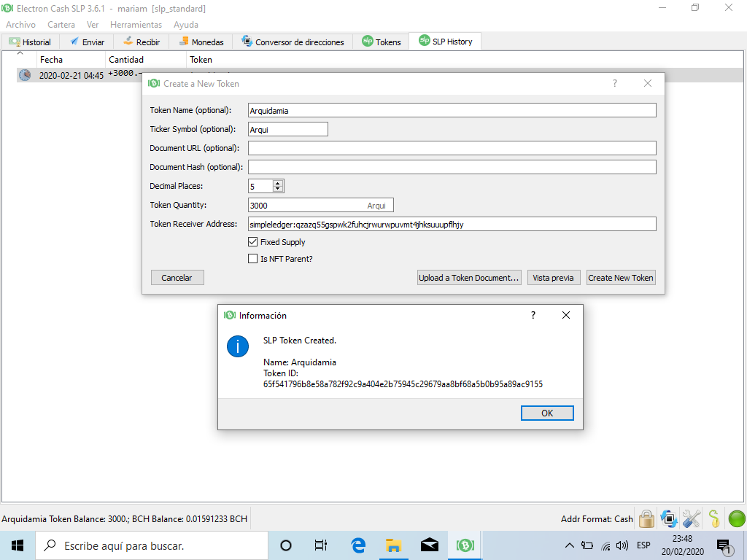Click help question mark in Create Token dialog
Screen dimensions: 747x560
(x=615, y=83)
